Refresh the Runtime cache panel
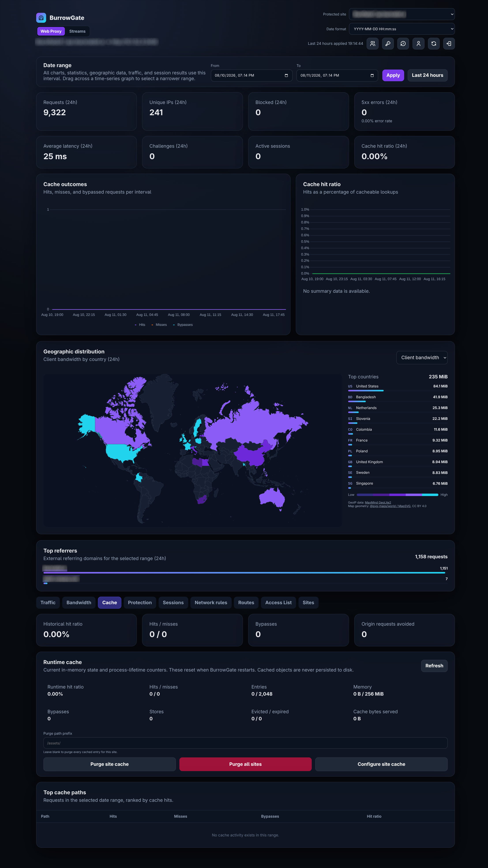Screen dimensions: 488x868 [434, 666]
